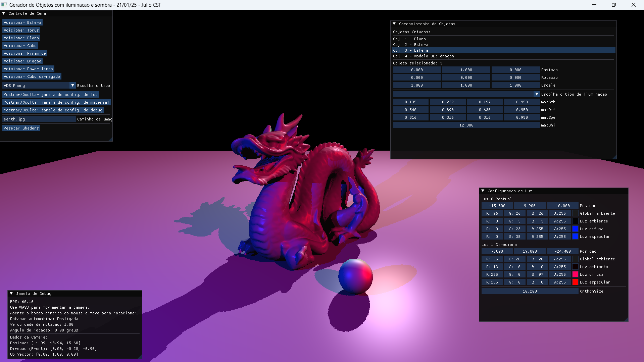Collapse the Configuracao de Luz panel
The width and height of the screenshot is (644, 362).
point(483,191)
